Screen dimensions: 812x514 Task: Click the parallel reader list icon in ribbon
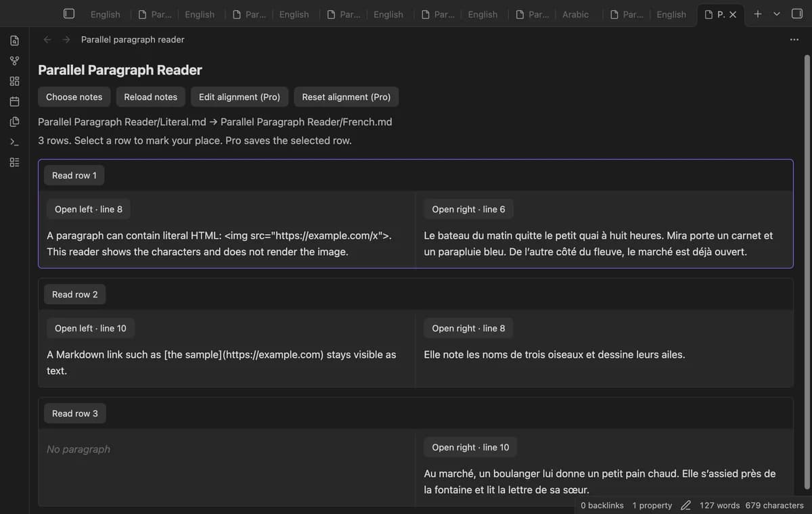14,162
